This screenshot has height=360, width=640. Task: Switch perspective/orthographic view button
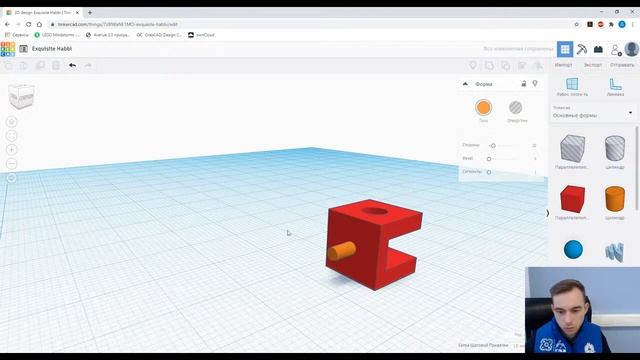12,178
